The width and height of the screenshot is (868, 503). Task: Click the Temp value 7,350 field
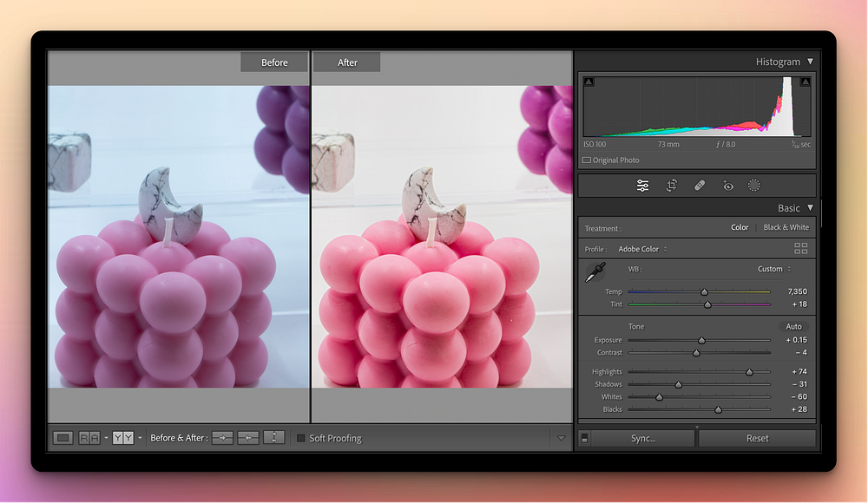(797, 291)
